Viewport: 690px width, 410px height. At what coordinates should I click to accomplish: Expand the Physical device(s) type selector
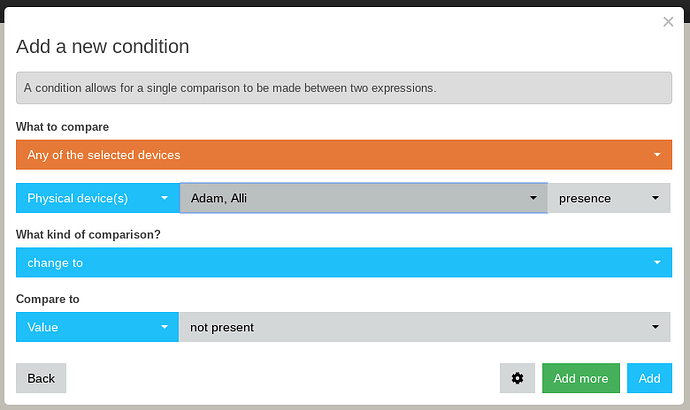click(98, 198)
